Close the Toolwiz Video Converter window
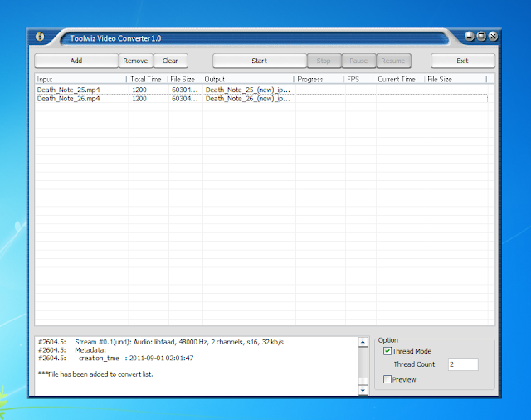The width and height of the screenshot is (531, 420). tap(493, 36)
